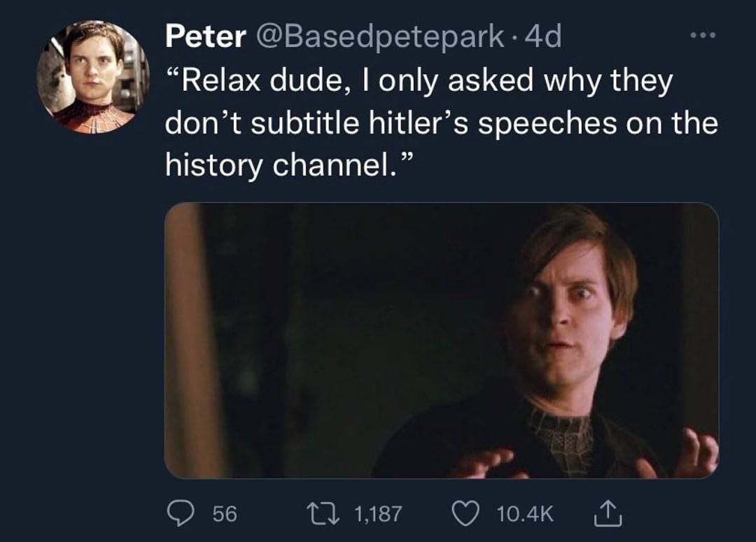This screenshot has height=542, width=756.
Task: Click the 10.4K likes count
Action: tap(525, 515)
